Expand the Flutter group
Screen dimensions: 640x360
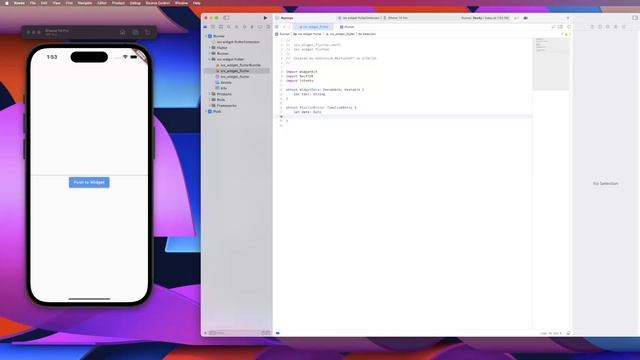pyautogui.click(x=210, y=48)
